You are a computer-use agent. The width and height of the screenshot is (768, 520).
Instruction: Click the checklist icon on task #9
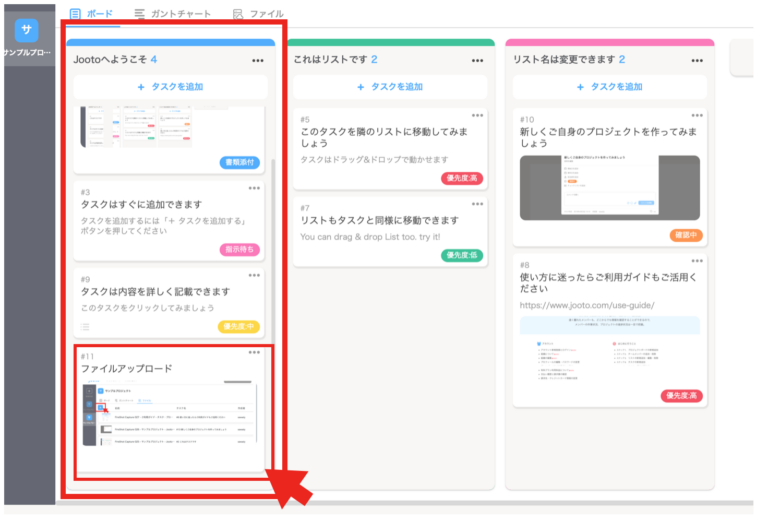click(85, 327)
